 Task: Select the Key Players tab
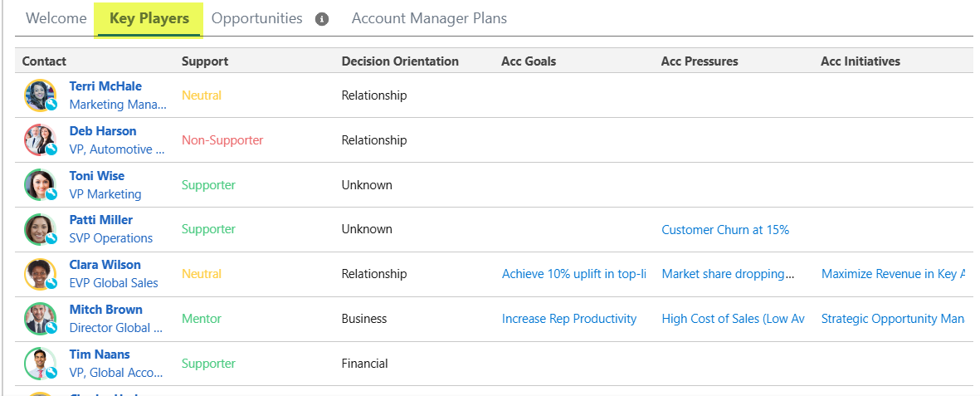pyautogui.click(x=149, y=18)
